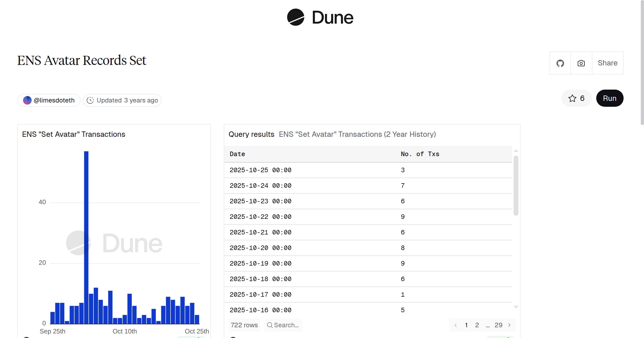Go to previous results page arrow
The width and height of the screenshot is (644, 338).
(x=455, y=325)
